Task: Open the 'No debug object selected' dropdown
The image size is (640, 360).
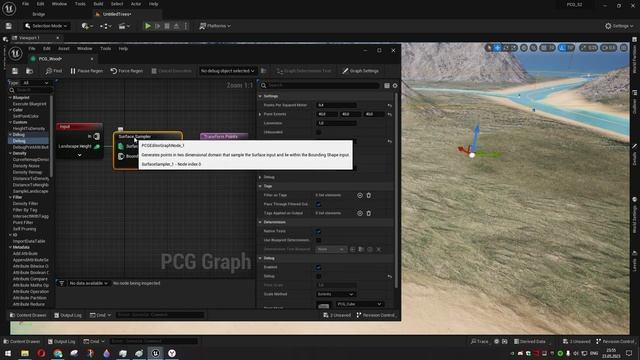Action: pos(227,71)
